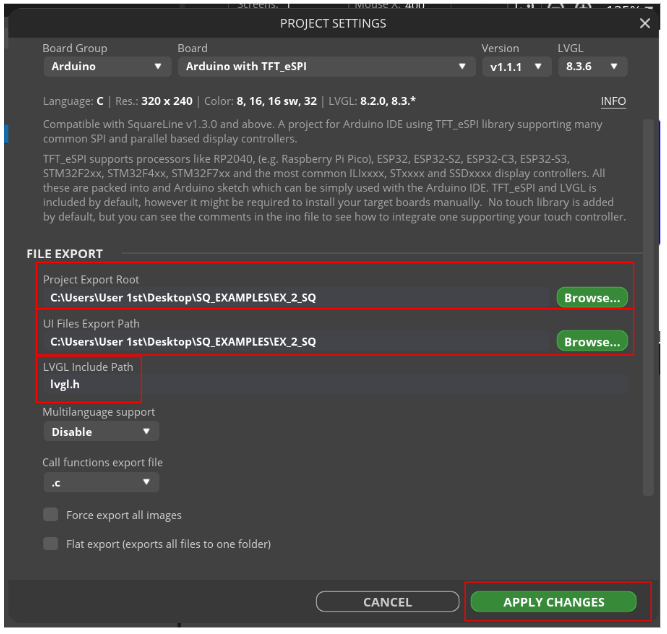The image size is (667, 634).
Task: Open the Board Group dropdown
Action: 106,67
